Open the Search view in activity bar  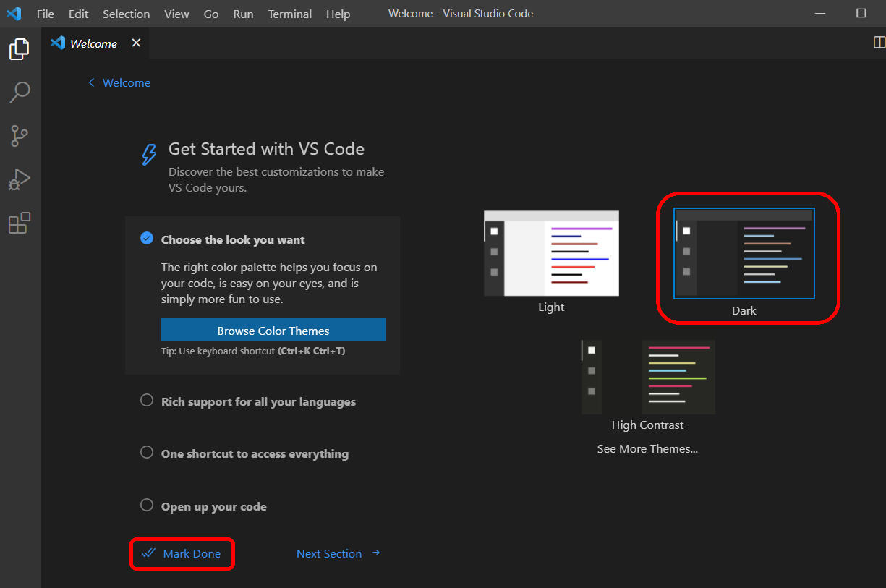pos(20,92)
